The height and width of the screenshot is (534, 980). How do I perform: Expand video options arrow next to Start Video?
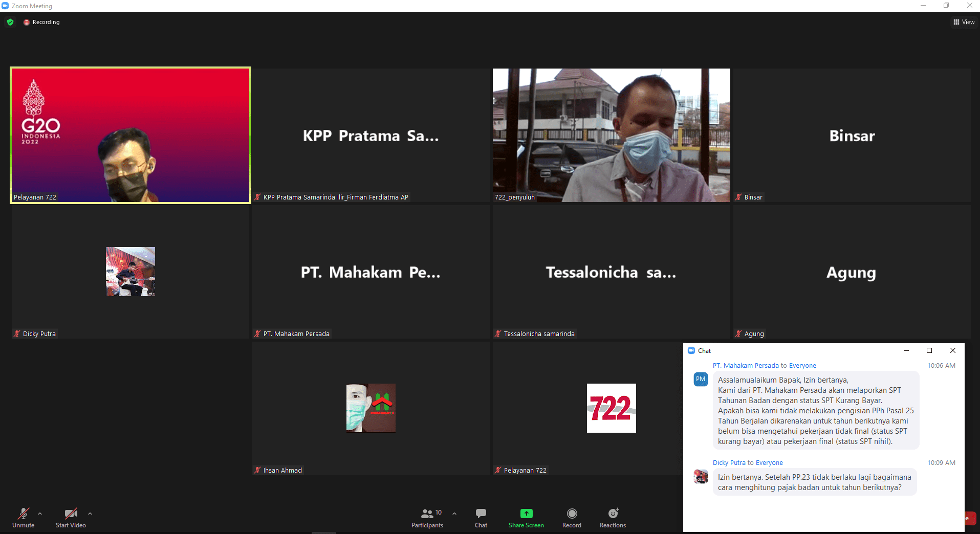click(x=90, y=514)
